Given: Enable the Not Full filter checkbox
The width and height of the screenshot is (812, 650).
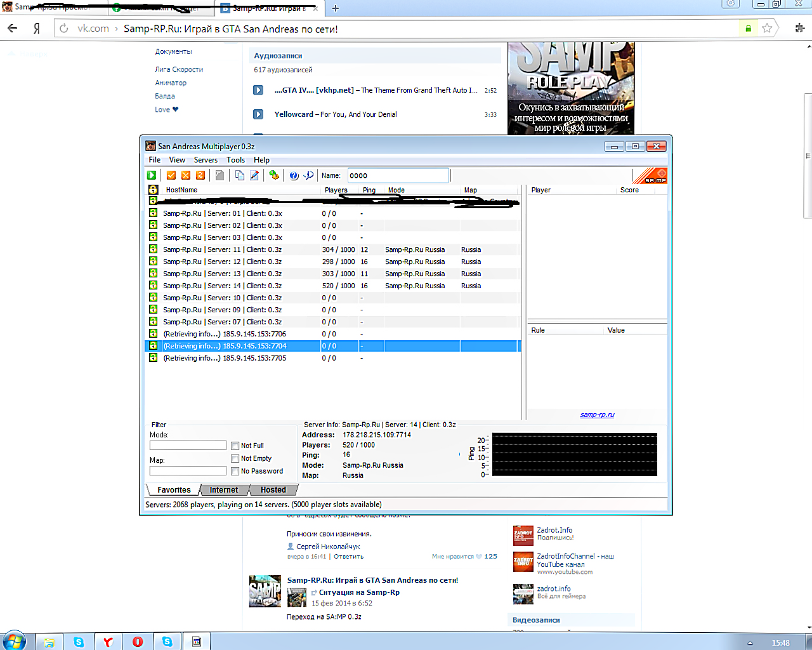Looking at the screenshot, I should 235,446.
